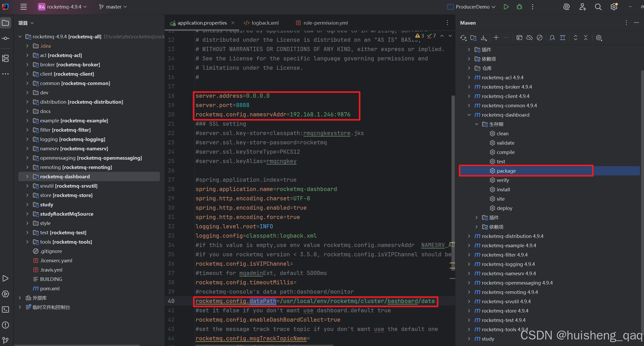Click Download Sources and Documentation icon
This screenshot has width=644, height=346.
(484, 38)
